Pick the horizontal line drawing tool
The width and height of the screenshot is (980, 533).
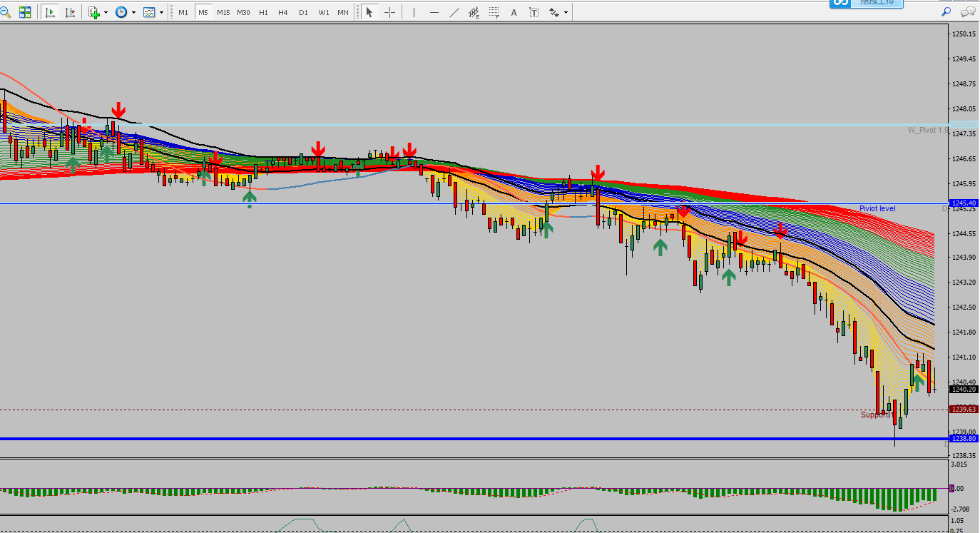(434, 12)
